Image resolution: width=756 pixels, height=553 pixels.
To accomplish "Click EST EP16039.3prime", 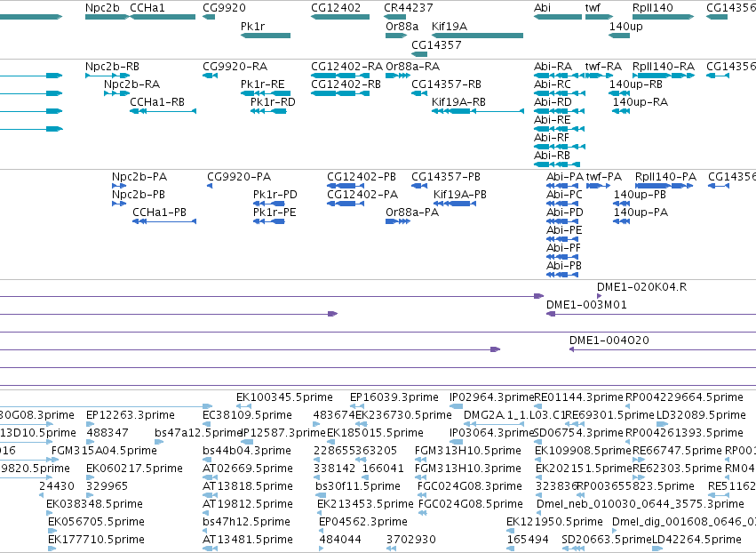I will point(357,405).
